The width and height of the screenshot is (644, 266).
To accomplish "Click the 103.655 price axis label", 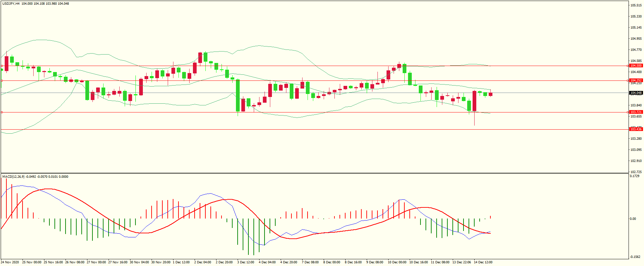I will (636, 117).
